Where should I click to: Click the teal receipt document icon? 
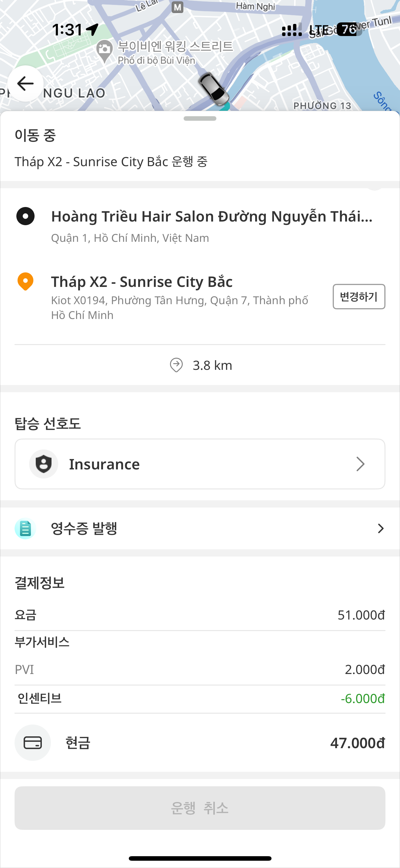[25, 528]
